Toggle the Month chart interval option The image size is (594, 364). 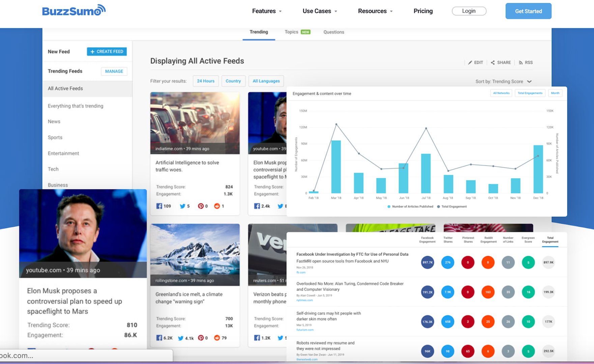pos(555,93)
